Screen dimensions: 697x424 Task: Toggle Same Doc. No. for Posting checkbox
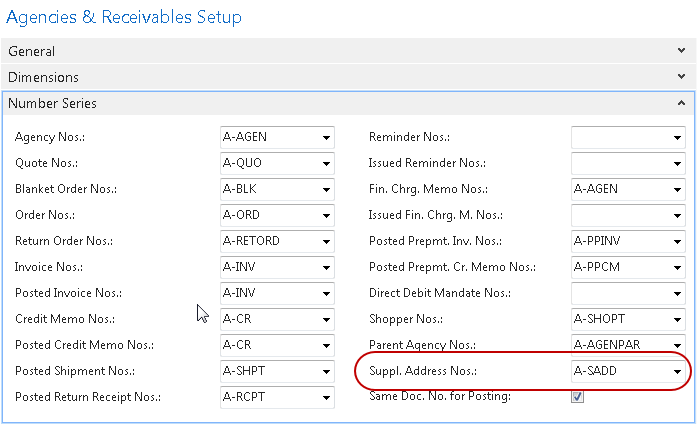click(577, 397)
